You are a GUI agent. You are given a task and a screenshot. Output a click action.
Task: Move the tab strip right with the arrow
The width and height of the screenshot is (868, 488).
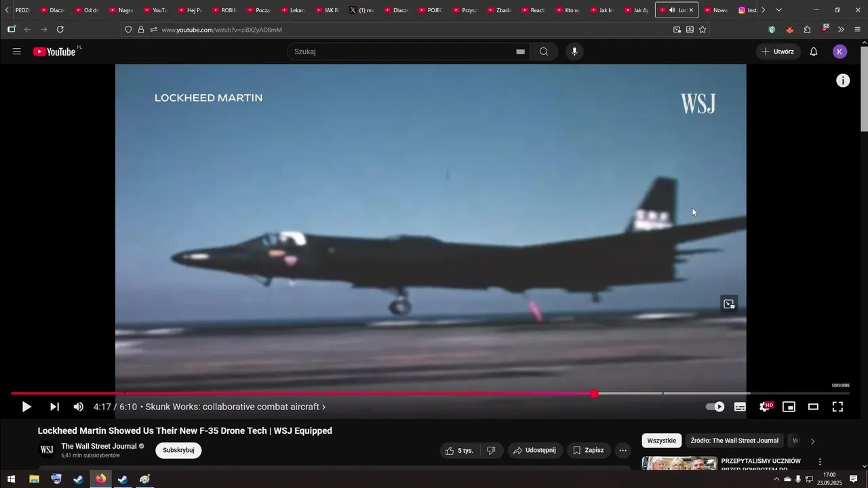pos(763,10)
